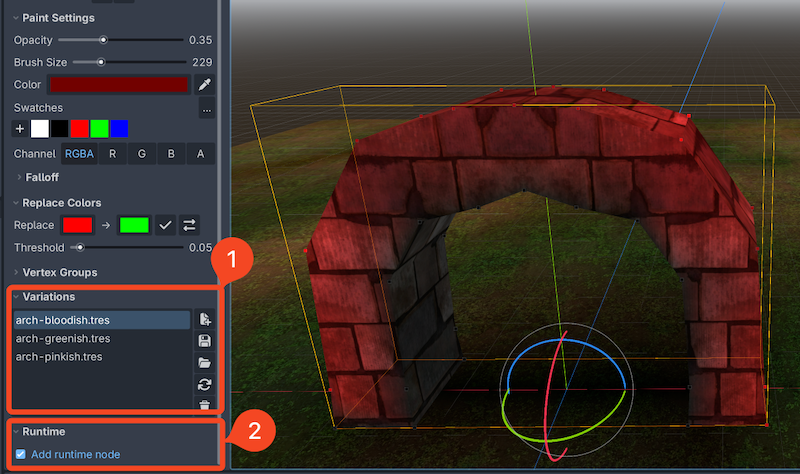Viewport: 800px width, 474px height.
Task: Select the A channel
Action: coord(201,154)
